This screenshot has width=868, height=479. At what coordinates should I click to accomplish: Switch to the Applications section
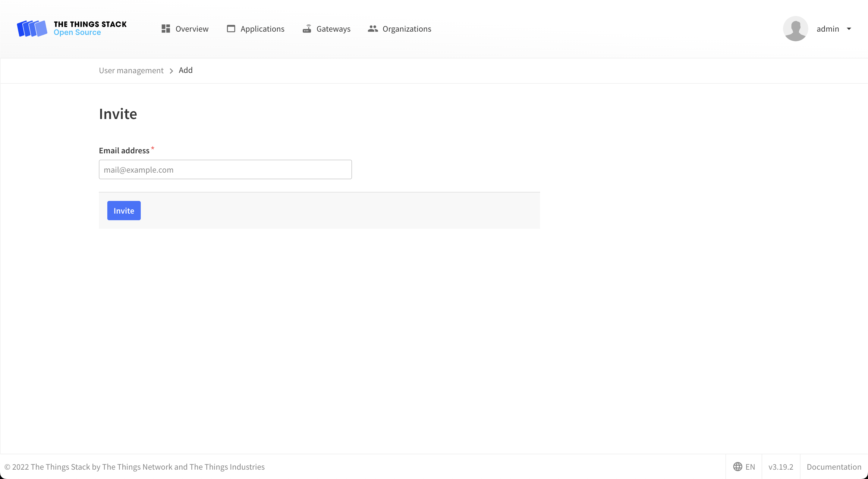(x=263, y=29)
